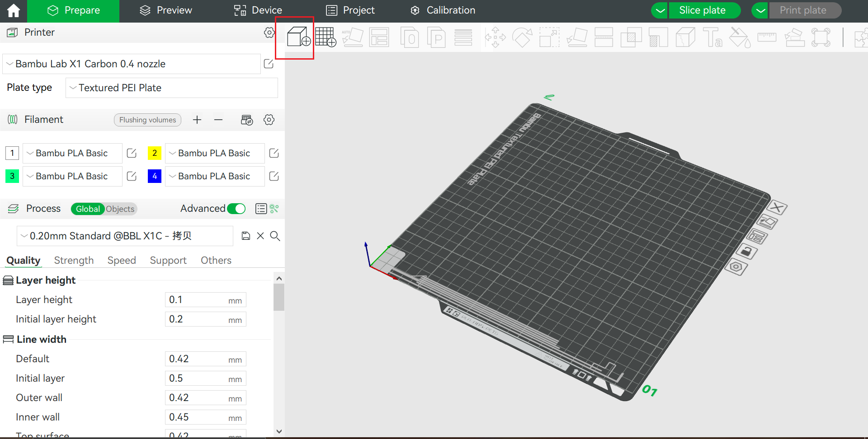Open the Calibration tab
This screenshot has width=868, height=439.
[x=443, y=10]
